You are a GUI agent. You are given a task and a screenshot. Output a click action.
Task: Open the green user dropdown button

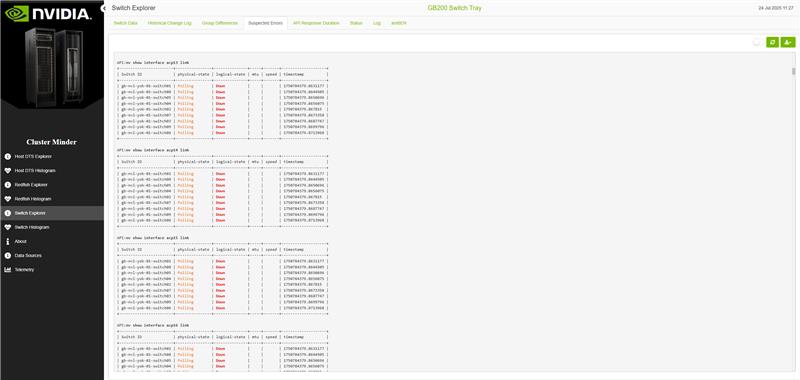788,42
